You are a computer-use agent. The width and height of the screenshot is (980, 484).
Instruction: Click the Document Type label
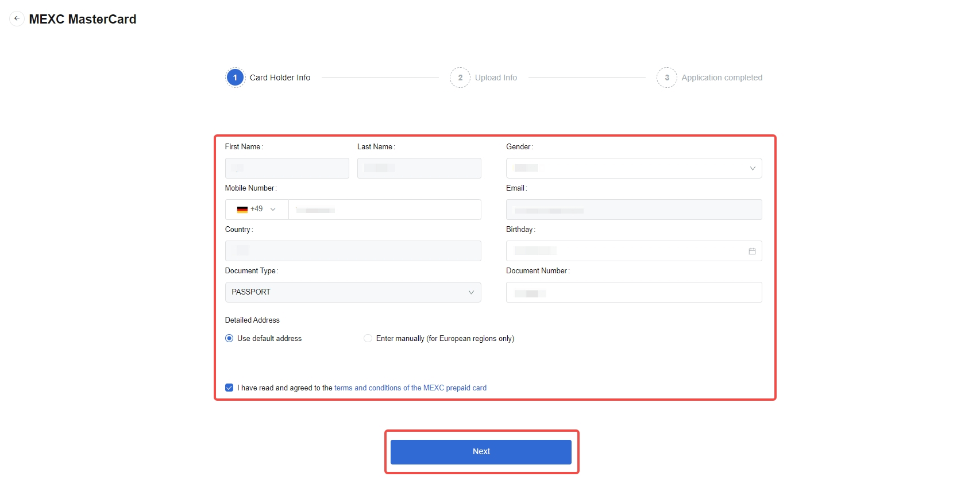click(x=251, y=270)
